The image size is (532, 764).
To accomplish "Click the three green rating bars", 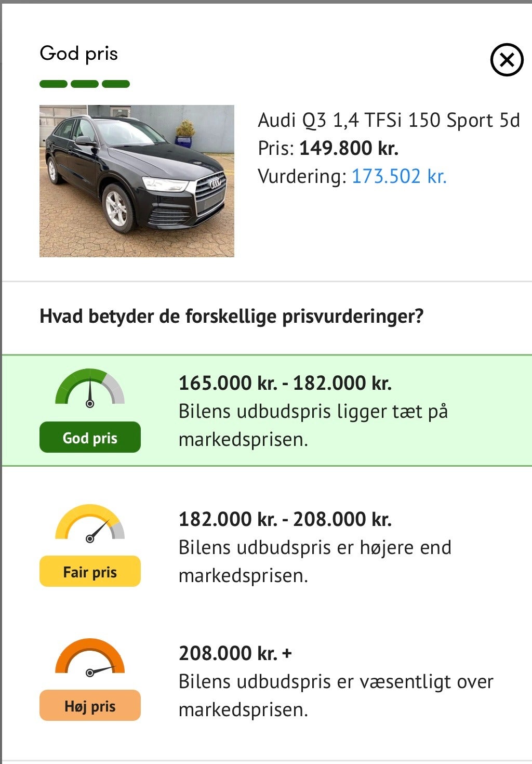I will pos(85,84).
